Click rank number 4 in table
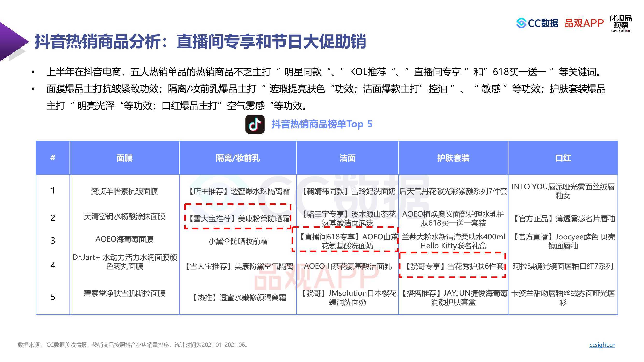 (53, 265)
